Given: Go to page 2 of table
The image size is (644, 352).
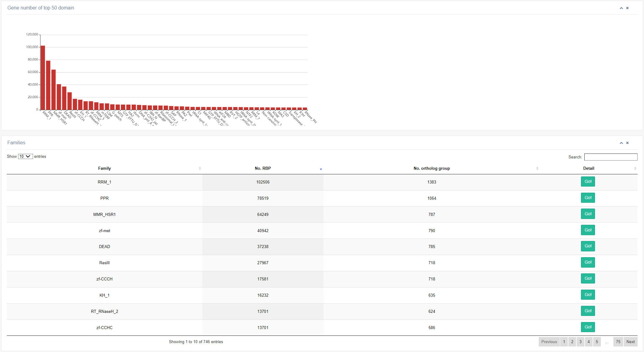Looking at the screenshot, I should point(572,342).
